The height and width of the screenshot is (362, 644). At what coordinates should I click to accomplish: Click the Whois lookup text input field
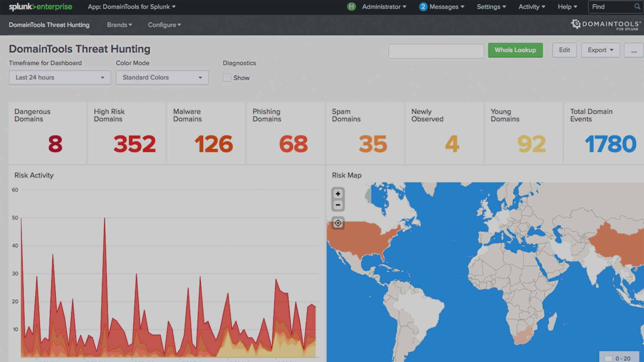pyautogui.click(x=436, y=51)
